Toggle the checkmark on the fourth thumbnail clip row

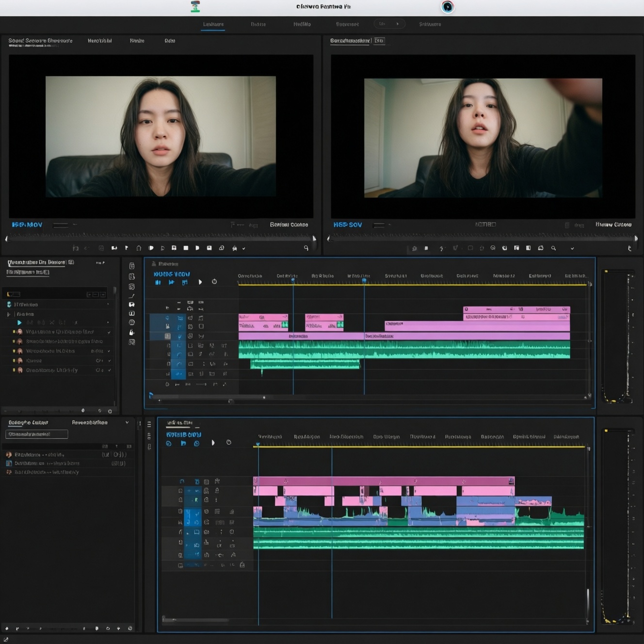(110, 361)
